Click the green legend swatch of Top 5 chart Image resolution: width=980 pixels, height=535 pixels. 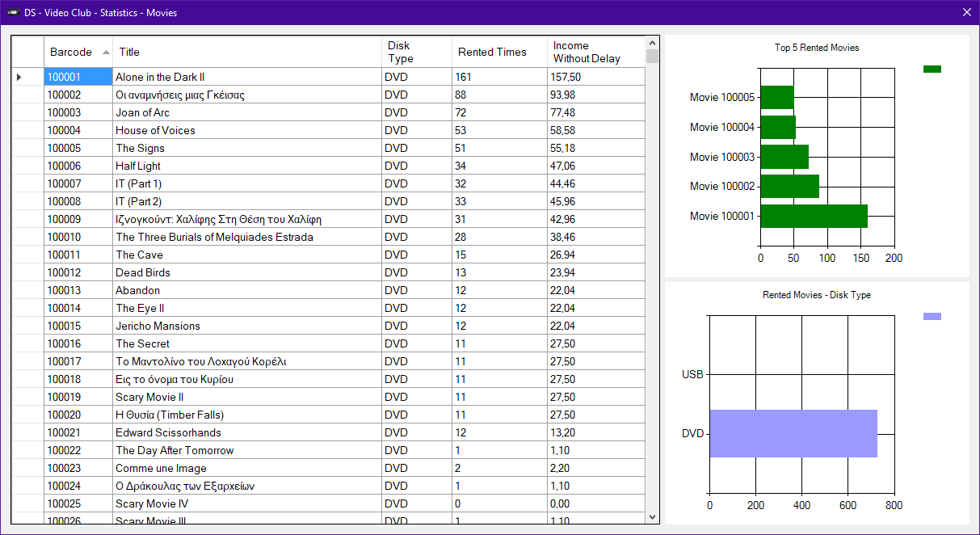pos(932,69)
